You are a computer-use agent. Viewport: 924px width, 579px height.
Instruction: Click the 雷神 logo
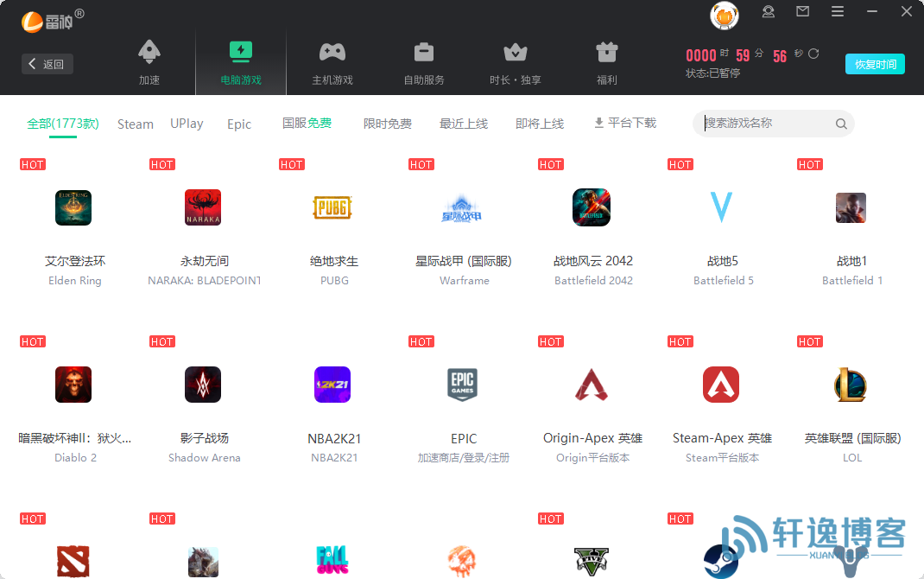53,21
